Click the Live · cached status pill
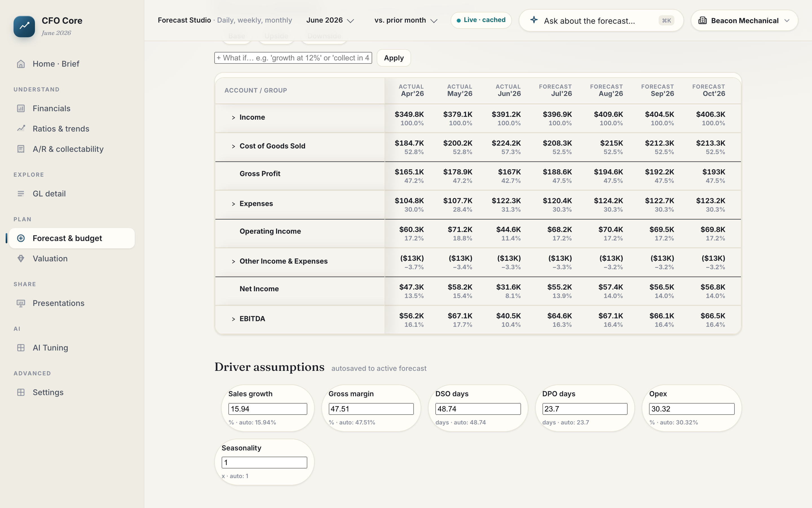The image size is (812, 508). click(x=481, y=20)
